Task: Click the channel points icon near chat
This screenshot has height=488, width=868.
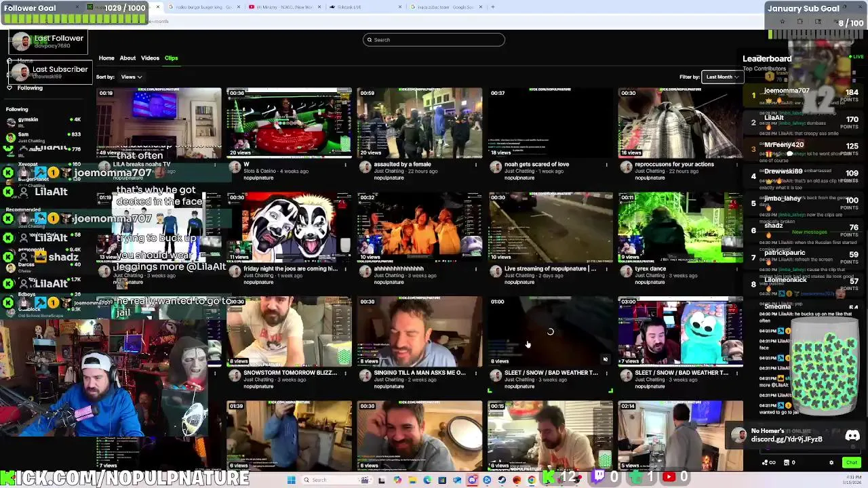Action: pyautogui.click(x=768, y=462)
